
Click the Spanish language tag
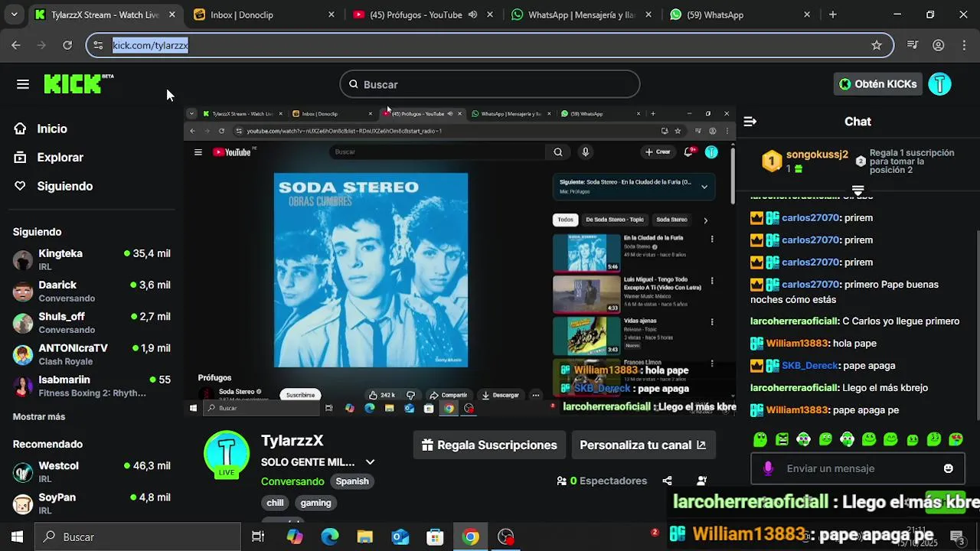coord(352,481)
